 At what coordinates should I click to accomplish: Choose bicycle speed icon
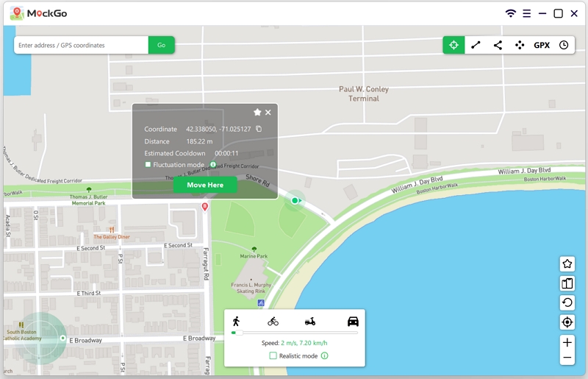[273, 322]
